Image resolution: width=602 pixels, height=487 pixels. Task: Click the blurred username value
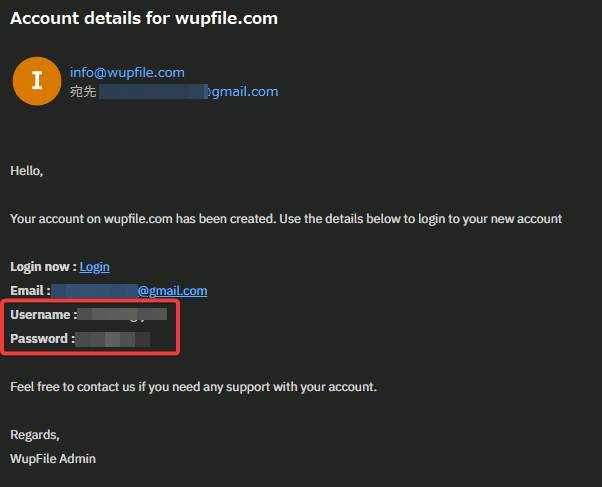[x=122, y=314]
